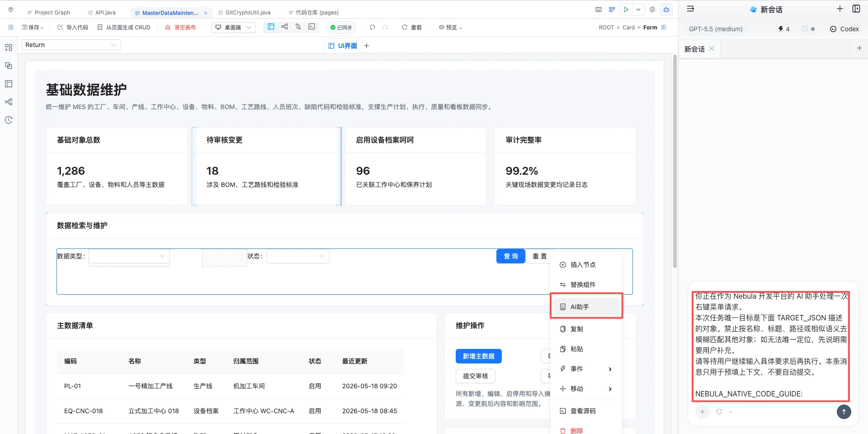Open the 状态 dropdown in the form
The image size is (868, 434).
point(298,256)
